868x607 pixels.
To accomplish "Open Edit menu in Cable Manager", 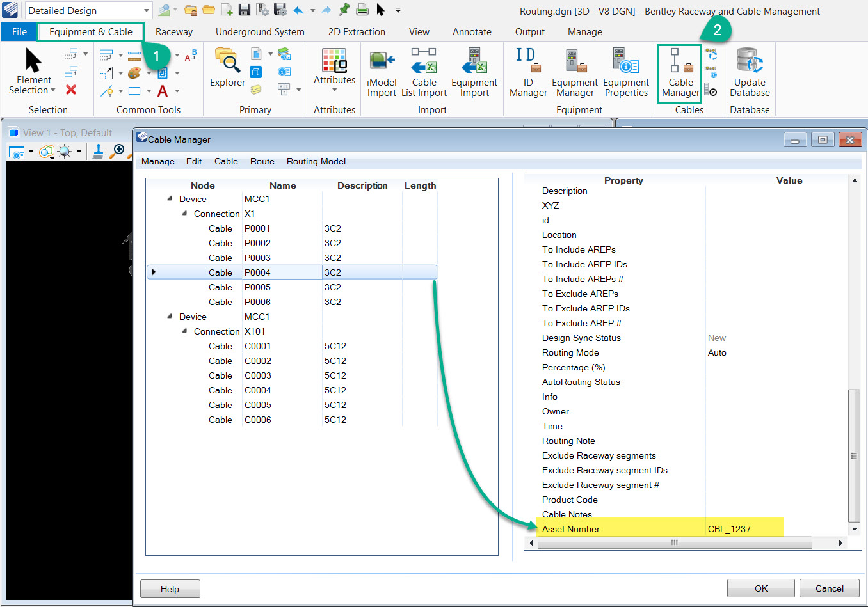I will tap(194, 161).
